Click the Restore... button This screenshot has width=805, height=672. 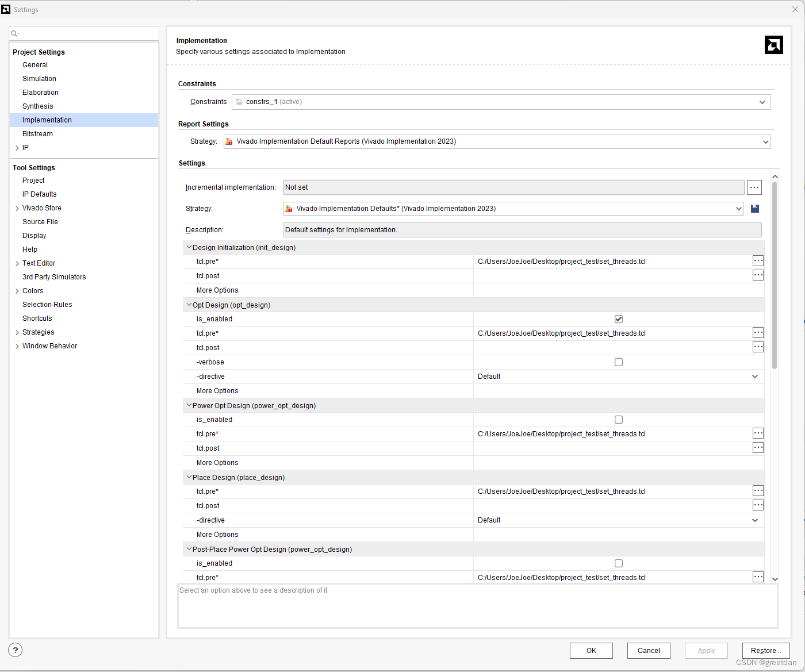pos(766,651)
